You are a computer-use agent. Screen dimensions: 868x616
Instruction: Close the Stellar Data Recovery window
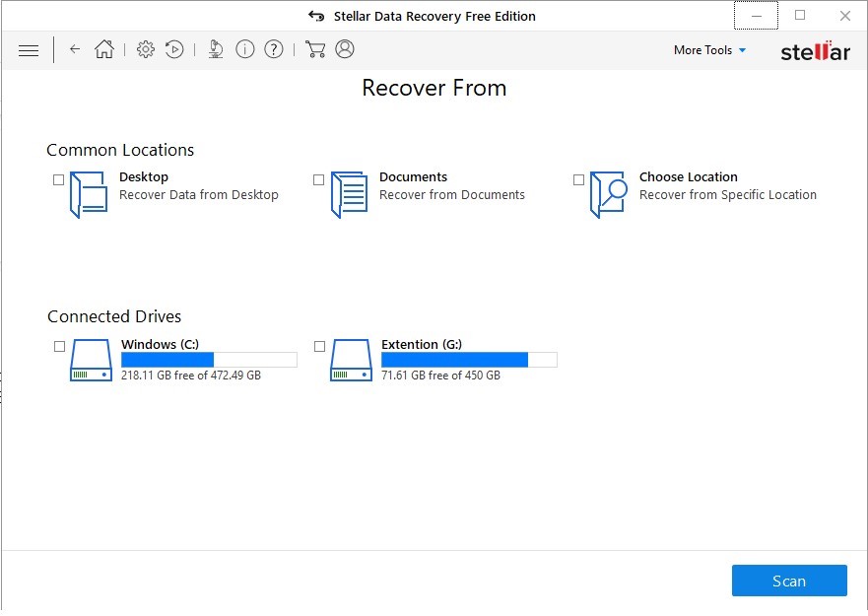[844, 16]
